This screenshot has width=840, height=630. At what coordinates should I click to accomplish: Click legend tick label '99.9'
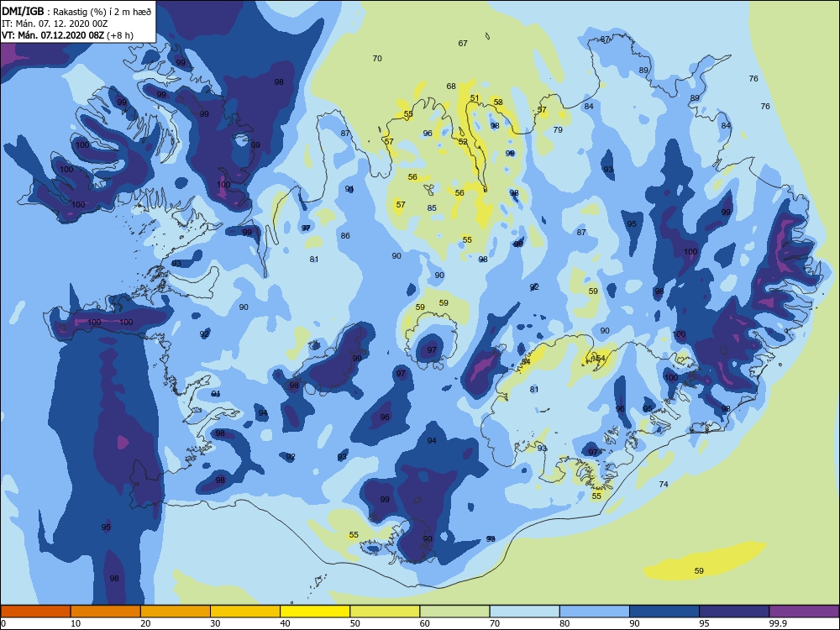tap(778, 623)
